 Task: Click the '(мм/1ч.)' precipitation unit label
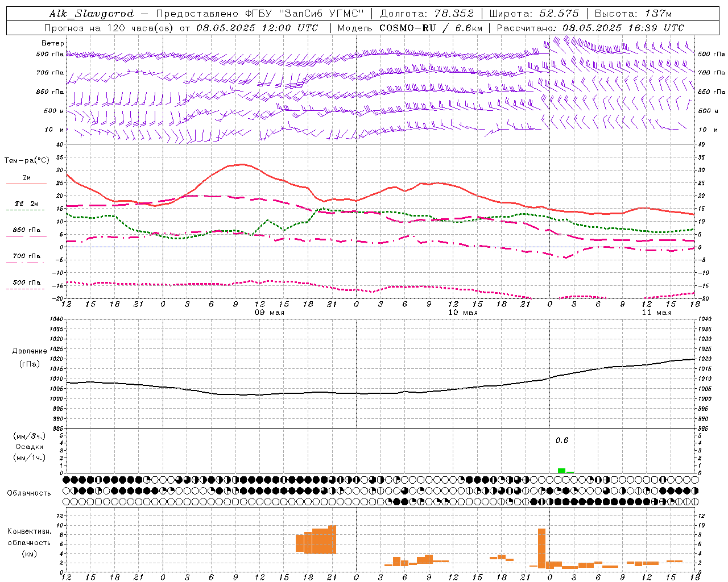tap(29, 458)
